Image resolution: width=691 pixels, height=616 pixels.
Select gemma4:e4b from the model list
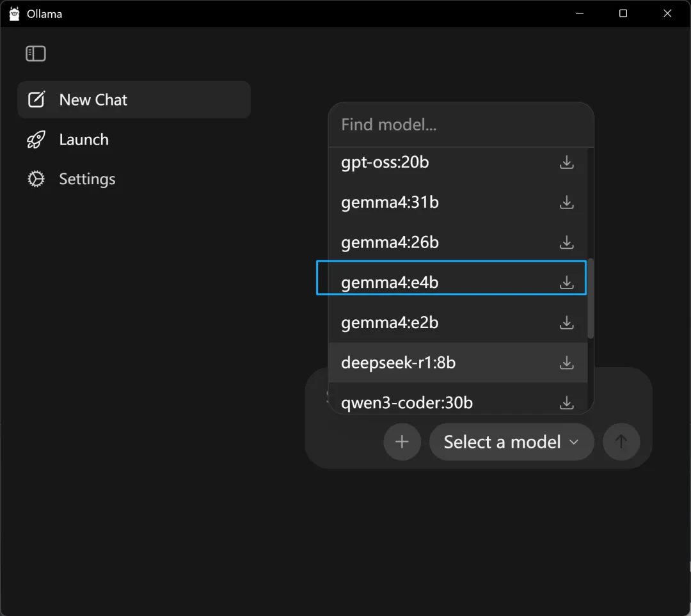point(390,283)
